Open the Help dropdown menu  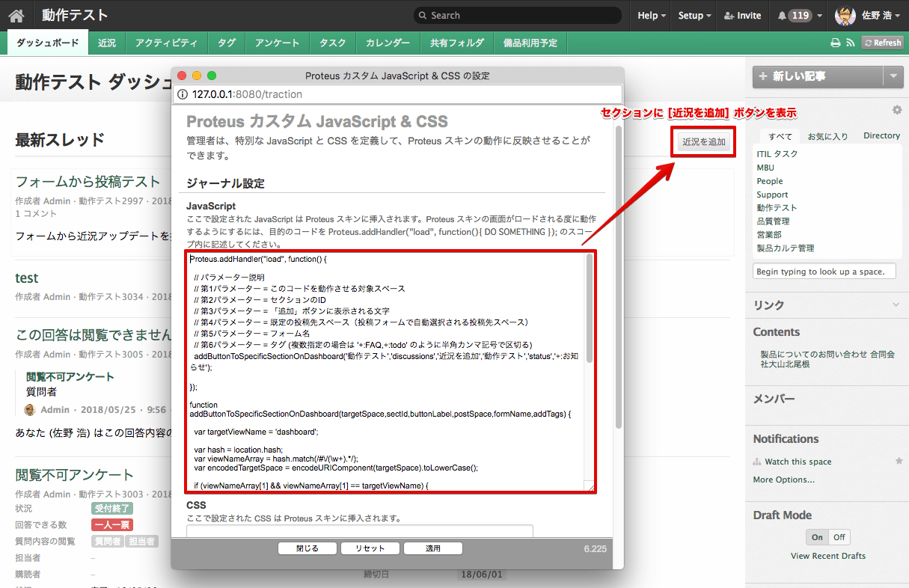[652, 16]
